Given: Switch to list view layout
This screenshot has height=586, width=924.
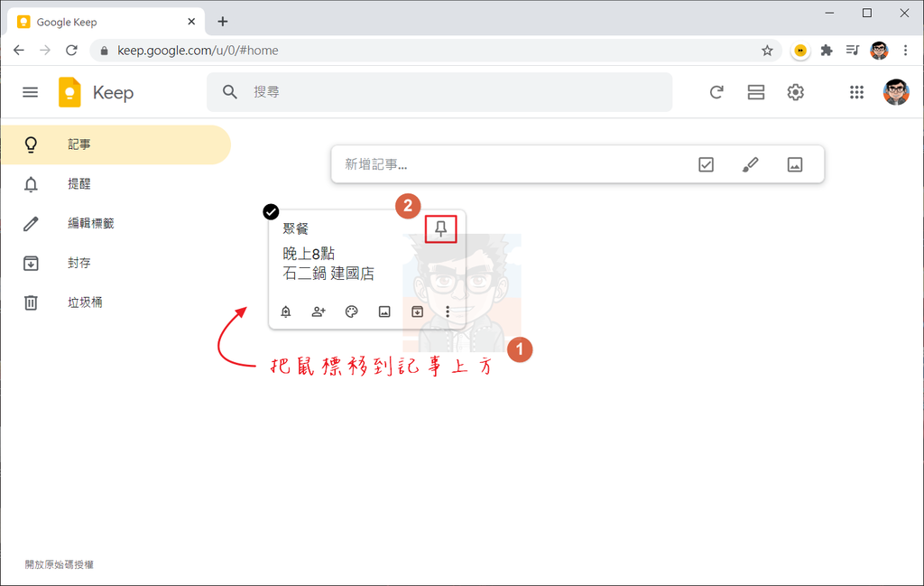Looking at the screenshot, I should point(756,92).
